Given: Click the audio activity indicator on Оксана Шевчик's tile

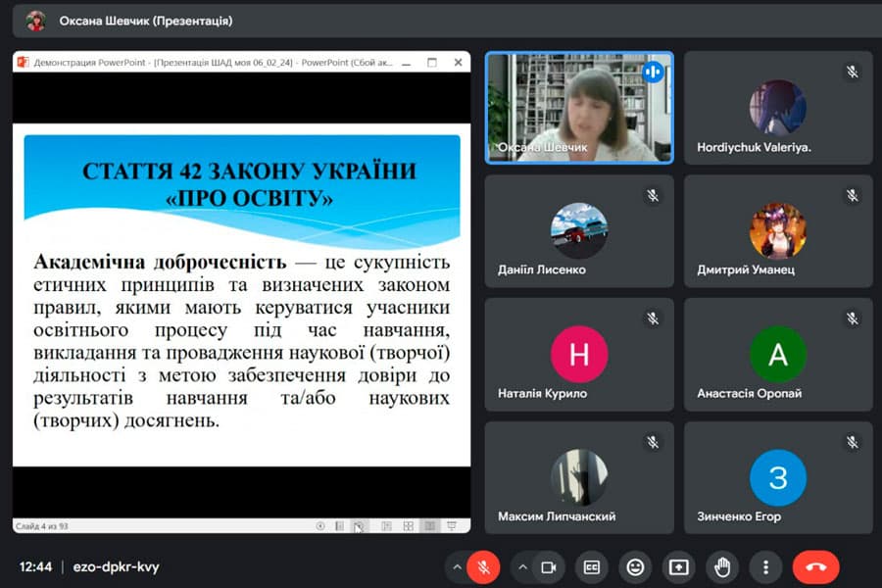Looking at the screenshot, I should pyautogui.click(x=653, y=72).
